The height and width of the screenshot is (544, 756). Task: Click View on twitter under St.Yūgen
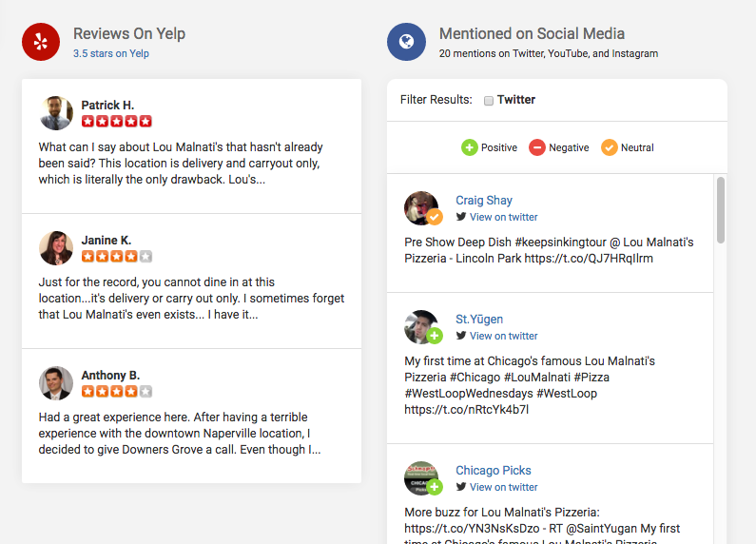(503, 336)
